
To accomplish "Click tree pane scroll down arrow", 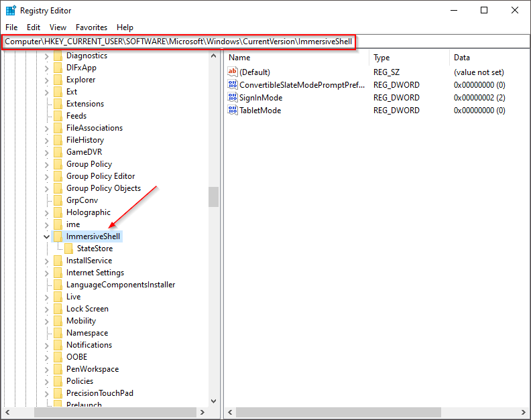I will 213,401.
